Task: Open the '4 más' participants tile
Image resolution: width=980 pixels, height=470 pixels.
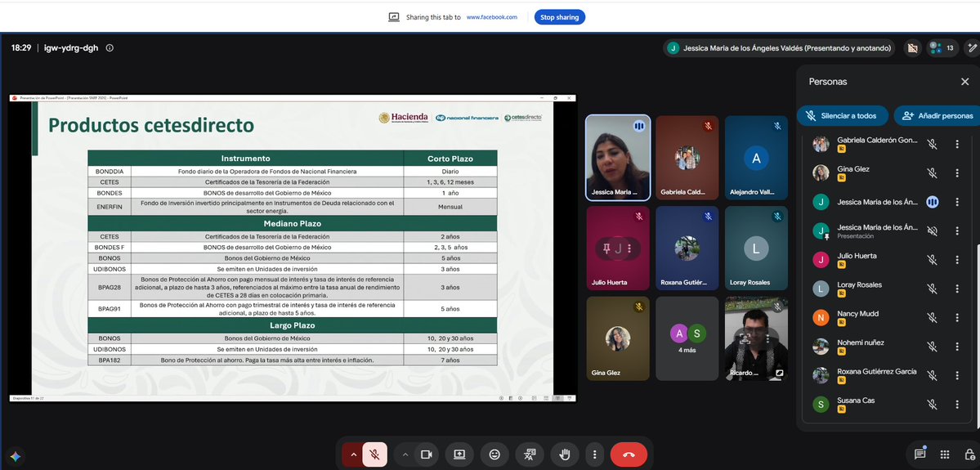Action: (x=687, y=338)
